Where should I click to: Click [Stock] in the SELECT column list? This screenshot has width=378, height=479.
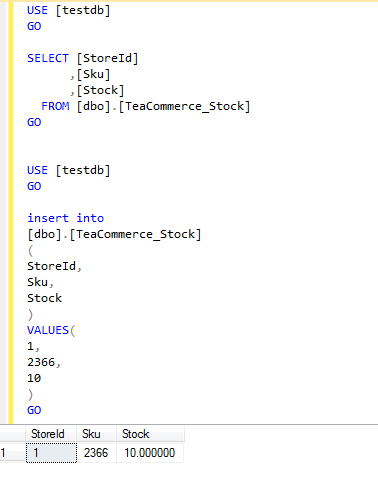pyautogui.click(x=100, y=90)
